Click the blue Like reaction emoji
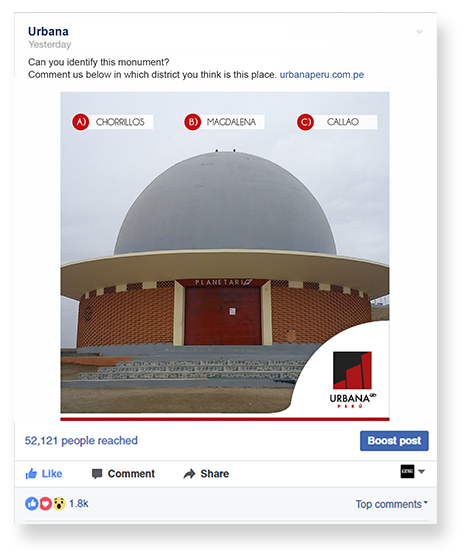This screenshot has height=552, width=470. click(32, 503)
